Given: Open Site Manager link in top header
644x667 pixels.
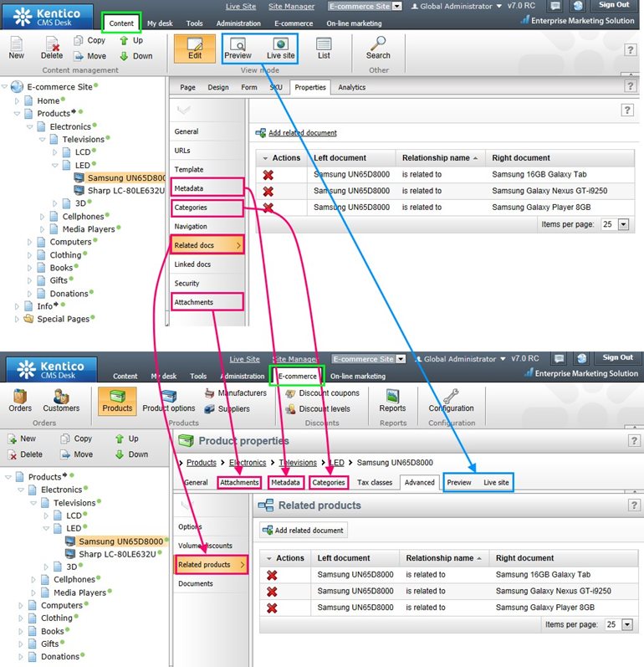Looking at the screenshot, I should [292, 7].
